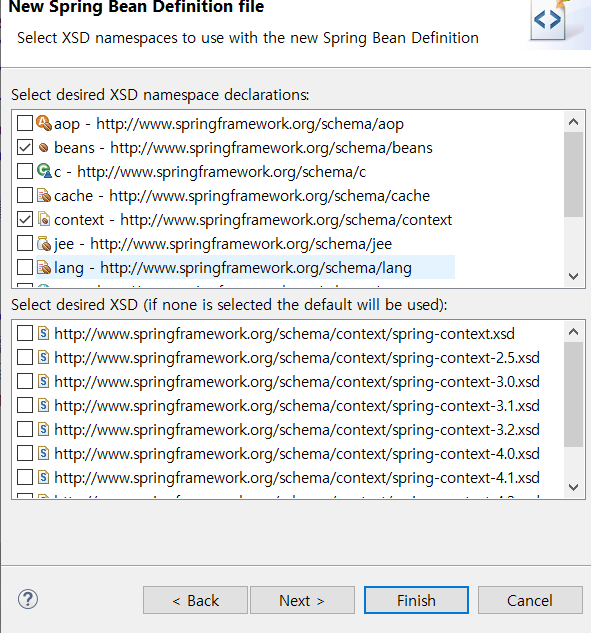Enable the aop namespace checkbox
The image size is (591, 633).
point(25,123)
